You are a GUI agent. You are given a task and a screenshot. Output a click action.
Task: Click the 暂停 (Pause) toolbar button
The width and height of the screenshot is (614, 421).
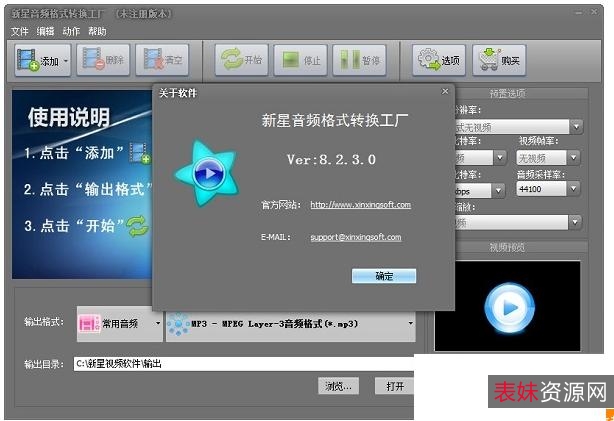point(359,60)
